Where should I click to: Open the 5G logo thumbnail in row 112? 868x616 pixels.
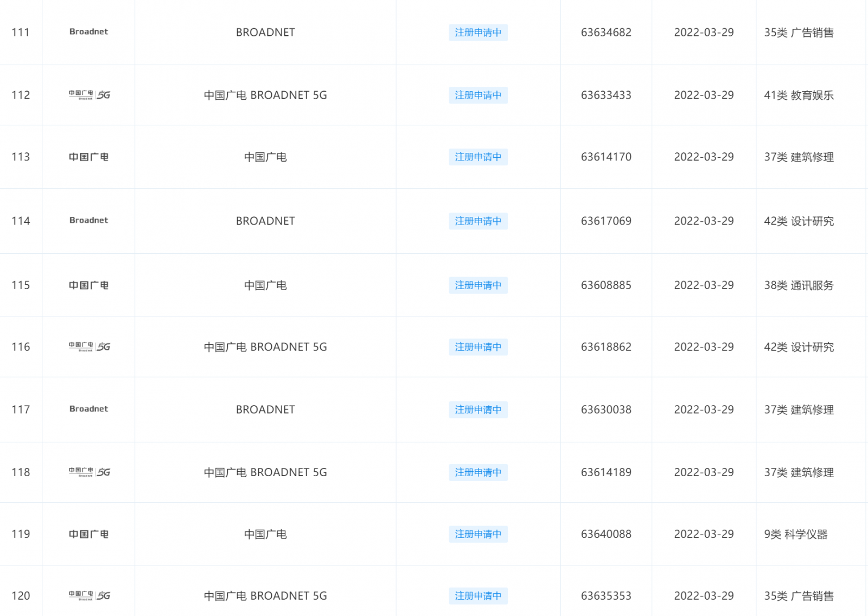pyautogui.click(x=89, y=95)
